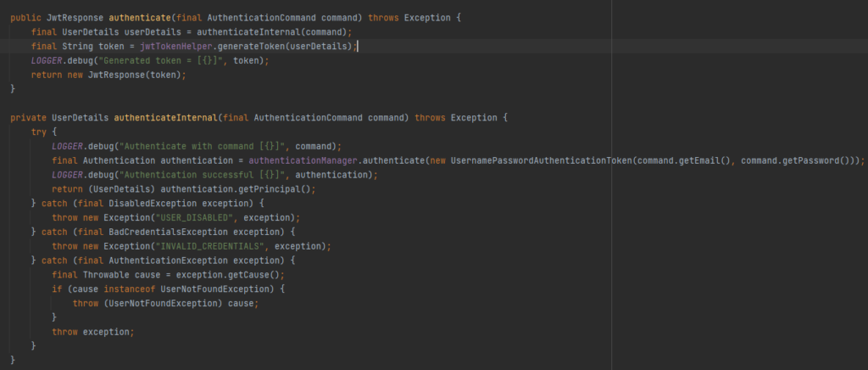
Task: Click the "INVALID_CREDENTIALS" string literal
Action: [x=213, y=246]
